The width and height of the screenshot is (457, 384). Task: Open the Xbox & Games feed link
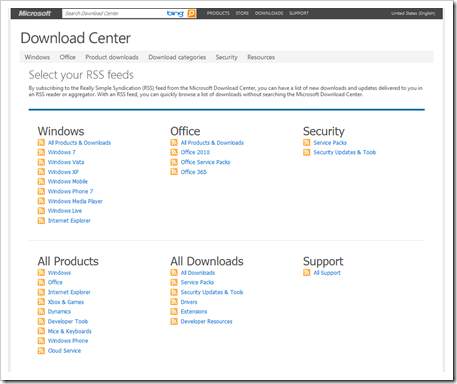coord(66,302)
